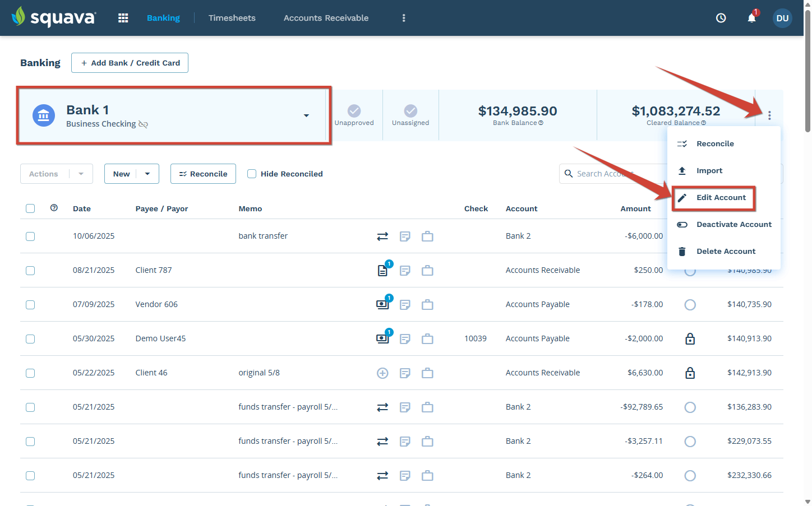The height and width of the screenshot is (506, 812).
Task: Click the clock timer icon in header
Action: tap(721, 18)
